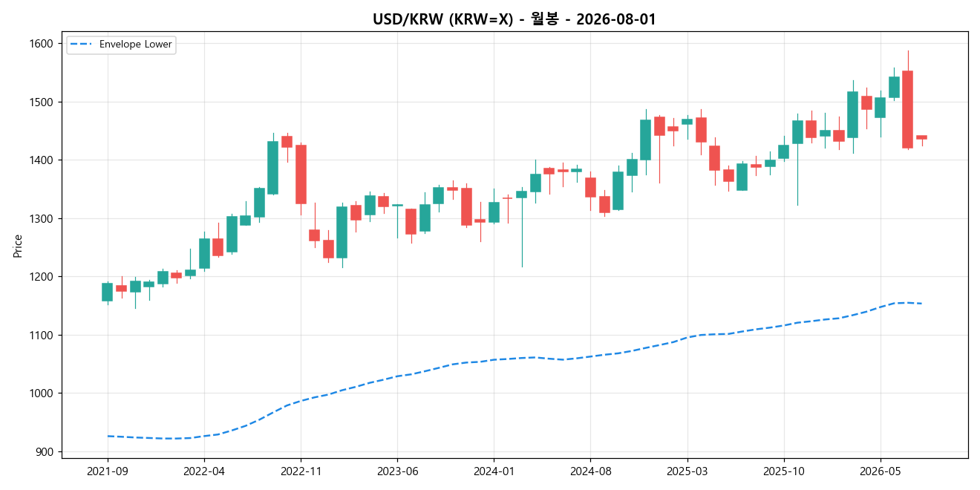Click the 1100 y-axis tick label

42,336
